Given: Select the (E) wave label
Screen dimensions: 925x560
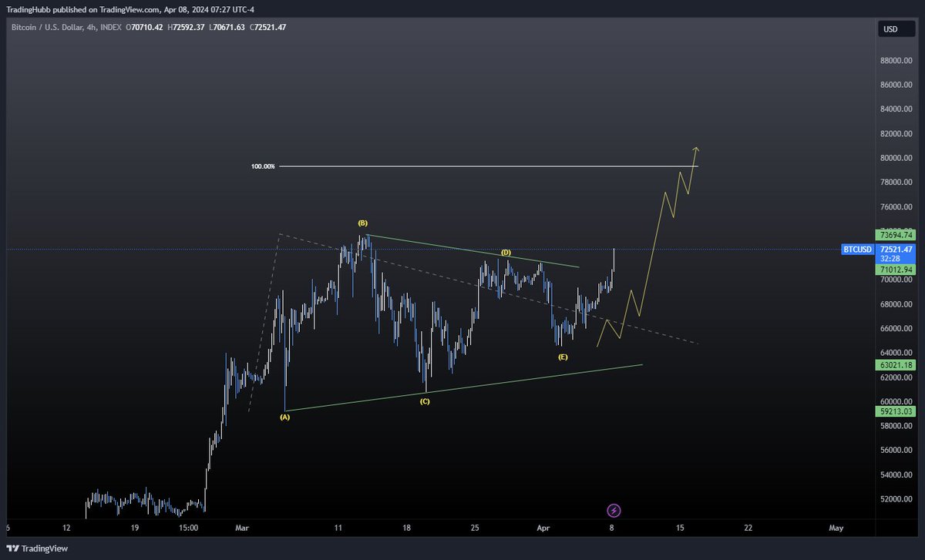Looking at the screenshot, I should [563, 357].
